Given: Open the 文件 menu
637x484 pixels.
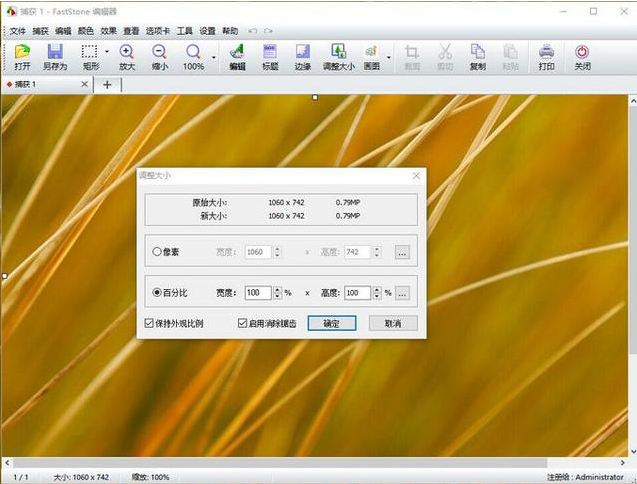Looking at the screenshot, I should (x=17, y=31).
